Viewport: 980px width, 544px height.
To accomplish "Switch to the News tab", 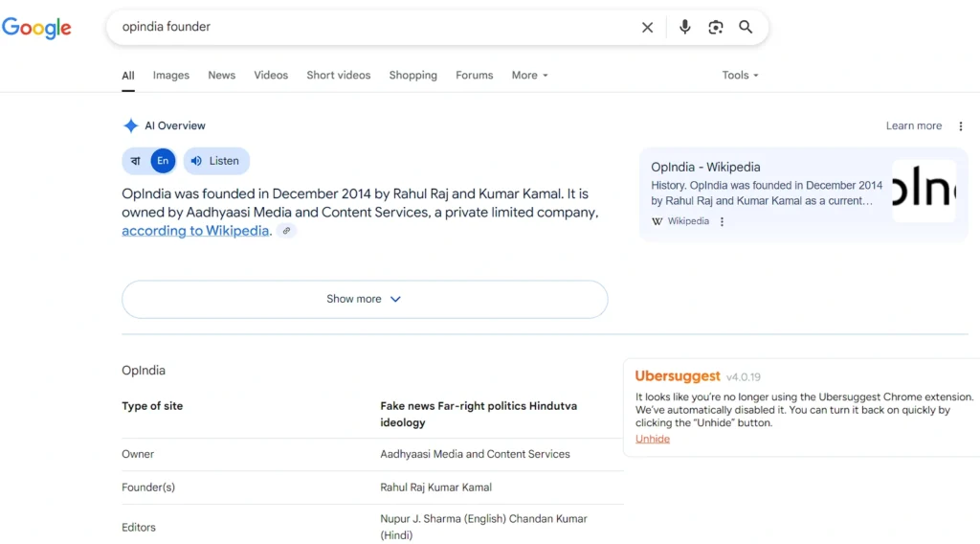I will [222, 75].
